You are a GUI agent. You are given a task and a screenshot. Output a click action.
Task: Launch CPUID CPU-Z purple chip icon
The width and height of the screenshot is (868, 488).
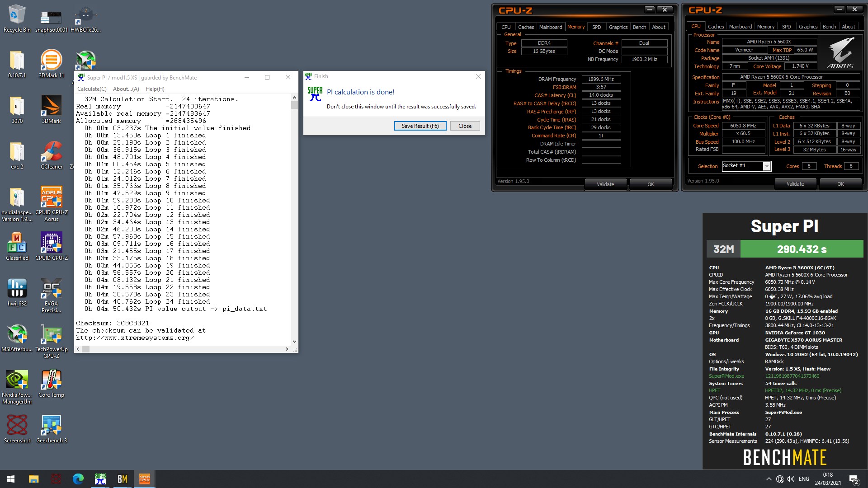pos(51,247)
